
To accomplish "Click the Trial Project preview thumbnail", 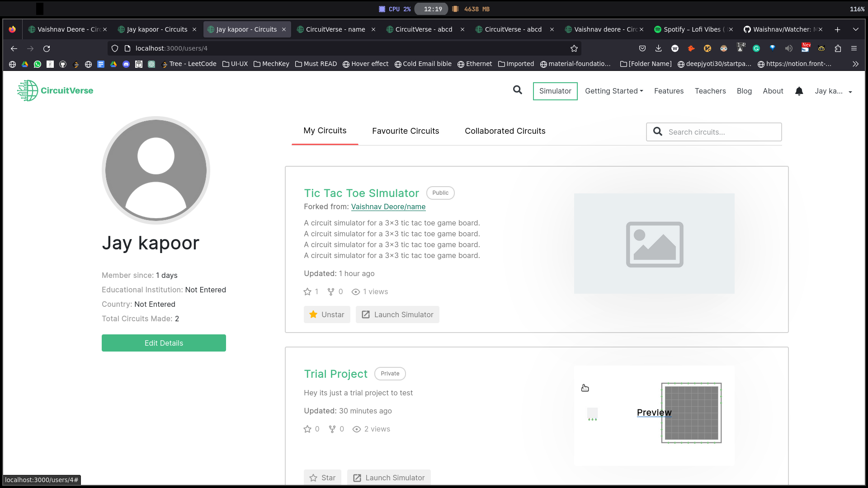I will click(654, 416).
